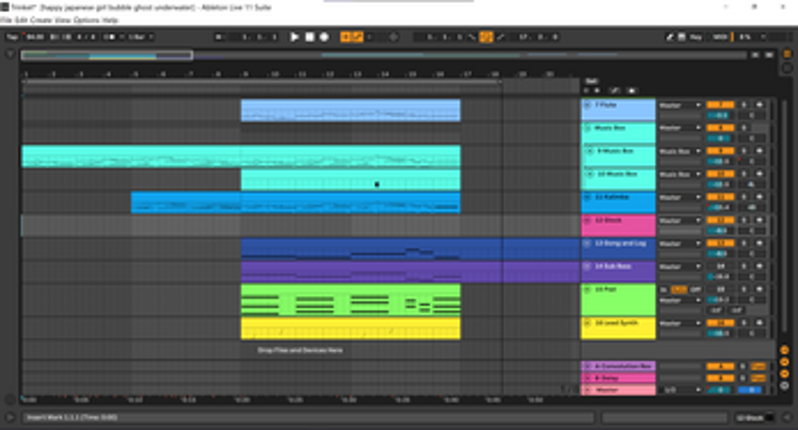Click the Play button in transport
This screenshot has height=430, width=798.
[294, 37]
